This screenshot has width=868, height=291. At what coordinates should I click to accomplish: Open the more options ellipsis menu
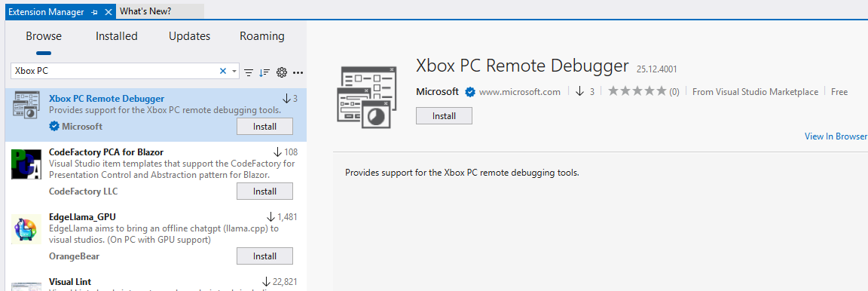click(x=298, y=72)
